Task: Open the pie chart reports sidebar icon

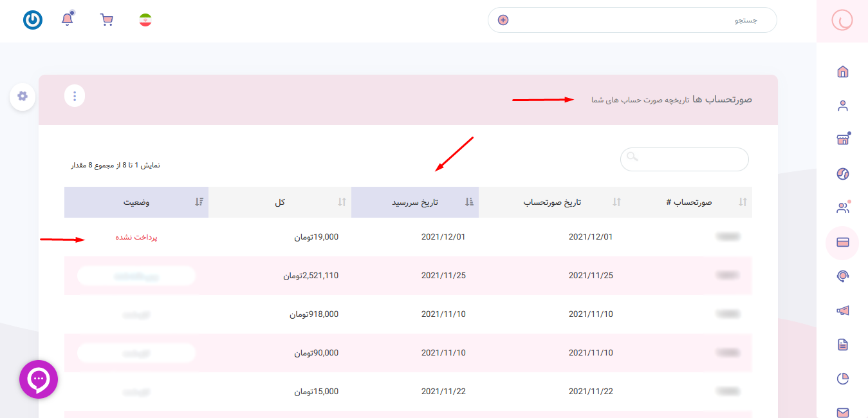Action: click(x=842, y=379)
